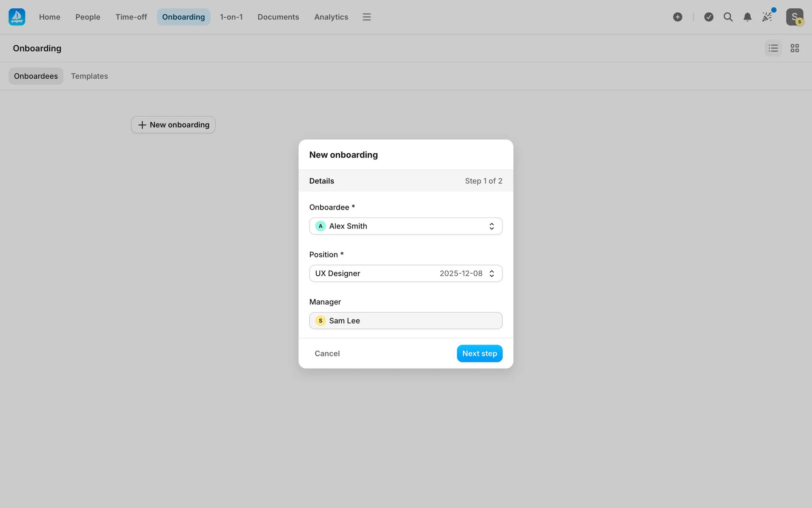Click the Position selector chevron arrows

(491, 273)
